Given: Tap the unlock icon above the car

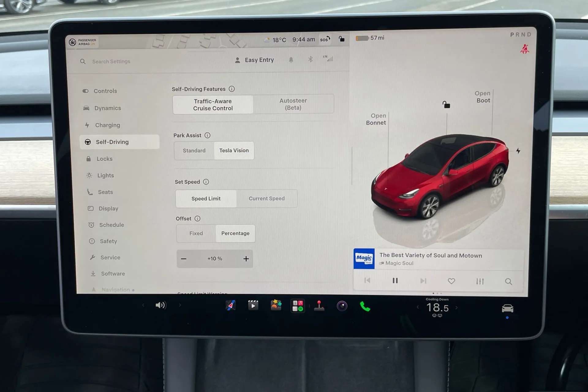Looking at the screenshot, I should coord(446,104).
